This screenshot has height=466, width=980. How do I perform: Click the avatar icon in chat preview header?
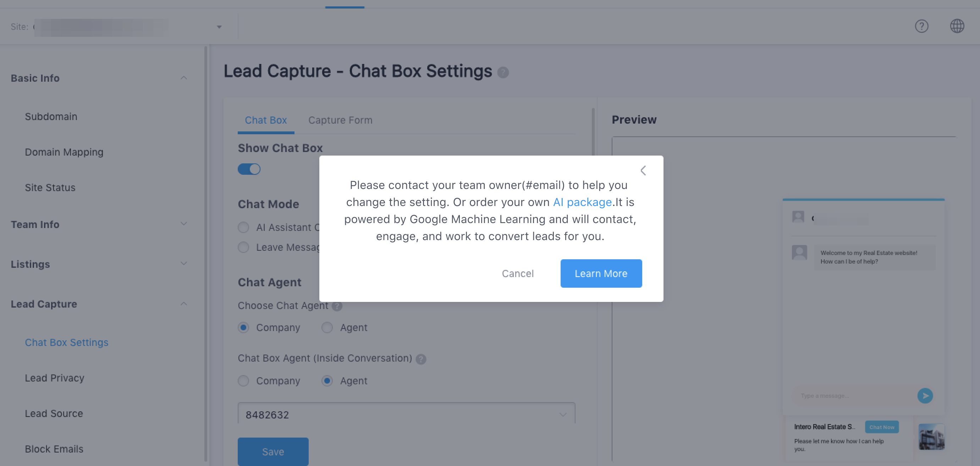tap(798, 217)
